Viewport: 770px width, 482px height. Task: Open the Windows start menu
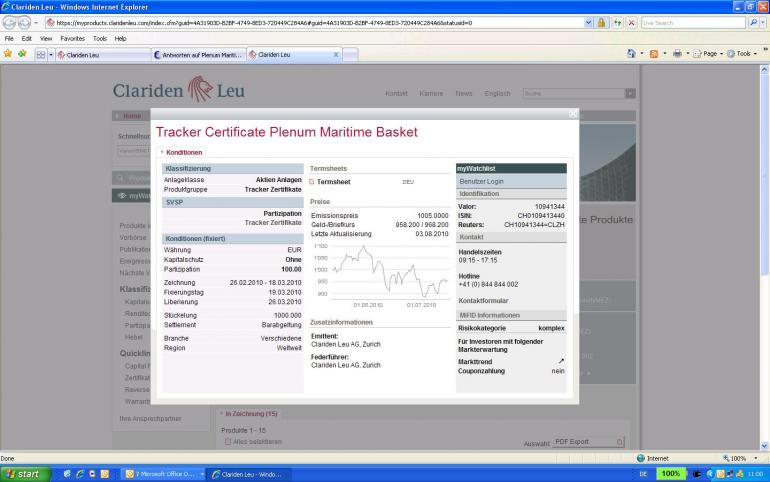pos(25,474)
